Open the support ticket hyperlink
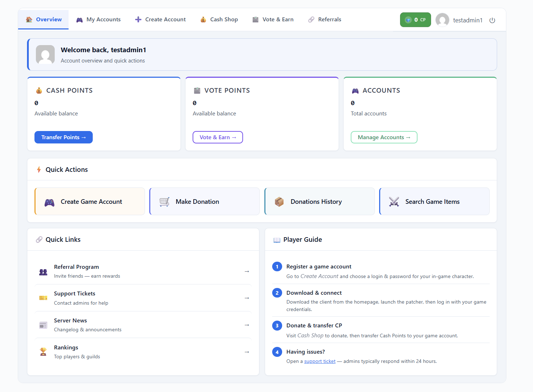 pos(320,361)
